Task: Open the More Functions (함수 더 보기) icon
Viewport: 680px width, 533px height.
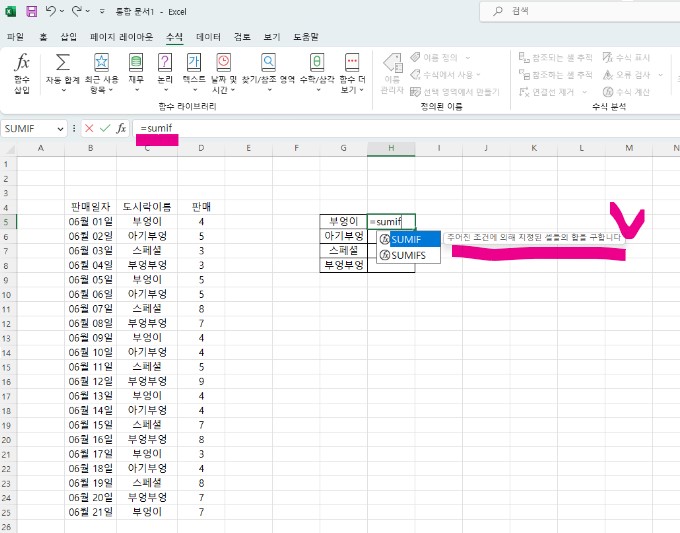Action: click(x=352, y=62)
